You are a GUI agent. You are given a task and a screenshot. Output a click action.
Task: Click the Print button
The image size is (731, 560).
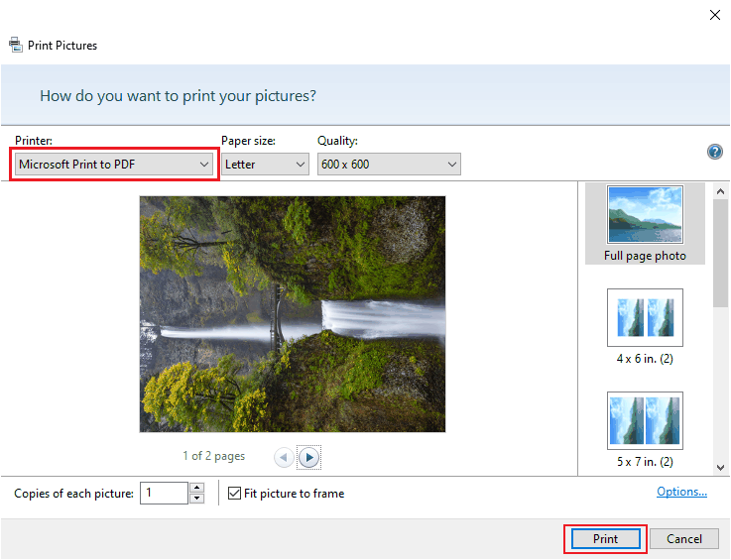pyautogui.click(x=605, y=539)
